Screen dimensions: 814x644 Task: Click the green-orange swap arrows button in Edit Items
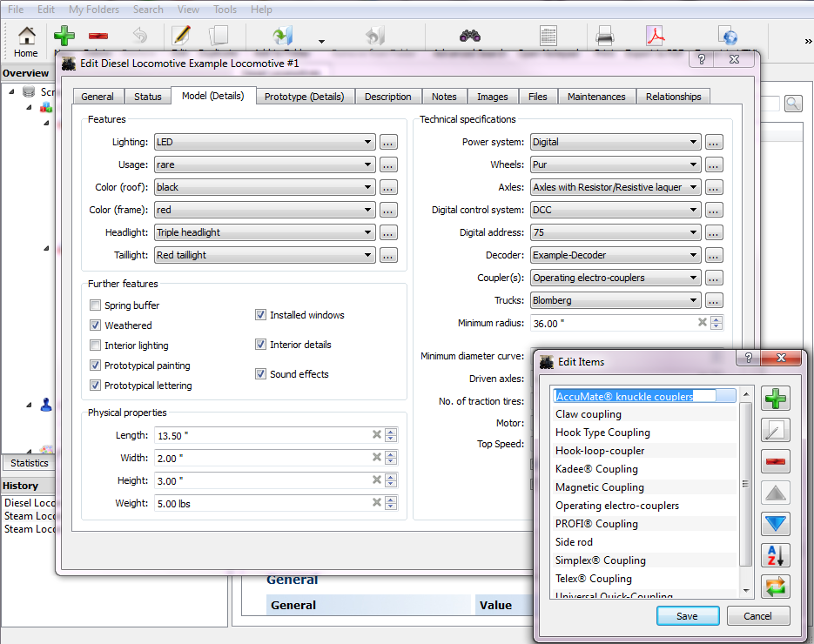click(776, 587)
